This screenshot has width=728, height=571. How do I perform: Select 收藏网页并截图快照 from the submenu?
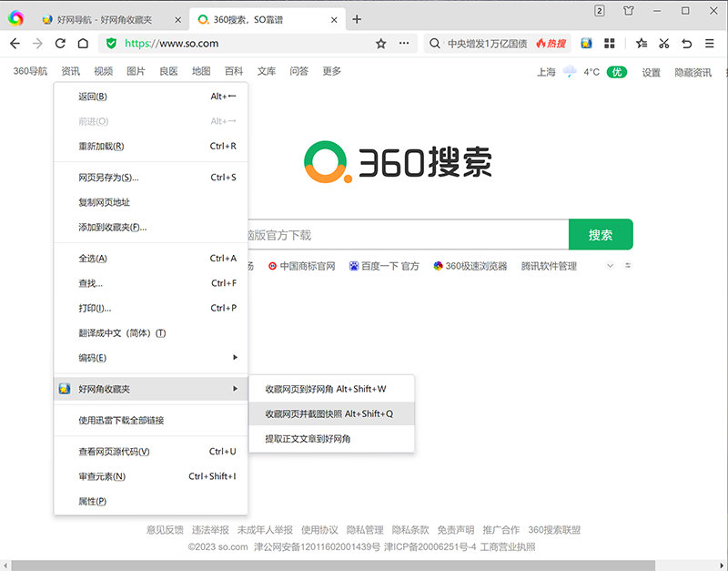[x=329, y=413]
